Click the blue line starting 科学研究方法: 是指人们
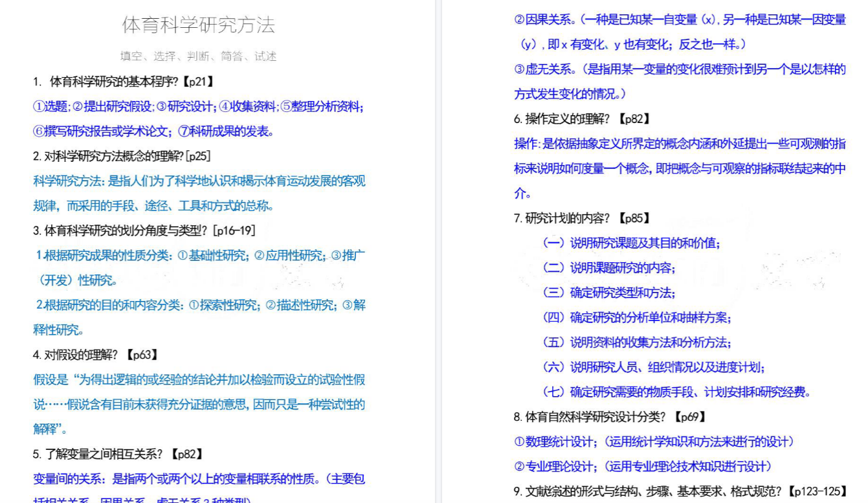The image size is (868, 503). (x=199, y=181)
